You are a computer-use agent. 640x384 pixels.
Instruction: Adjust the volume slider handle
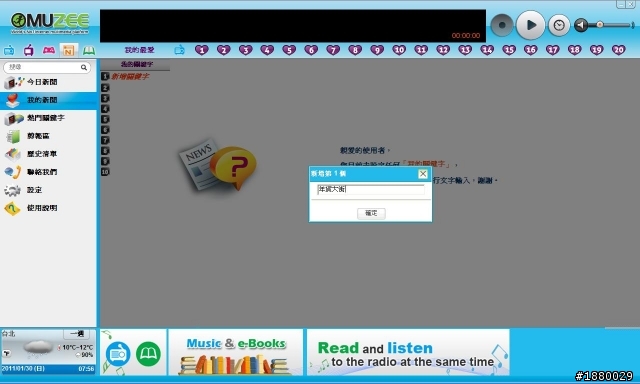tap(600, 25)
